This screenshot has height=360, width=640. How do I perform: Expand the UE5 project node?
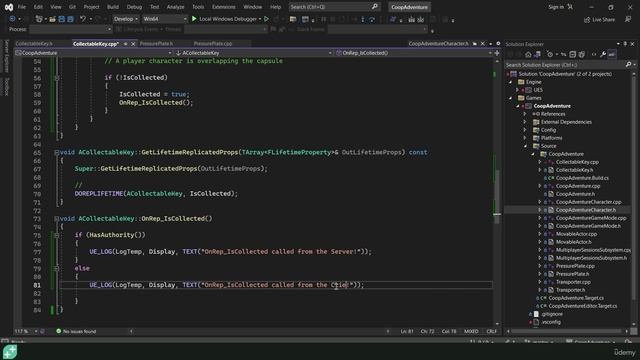(x=518, y=90)
